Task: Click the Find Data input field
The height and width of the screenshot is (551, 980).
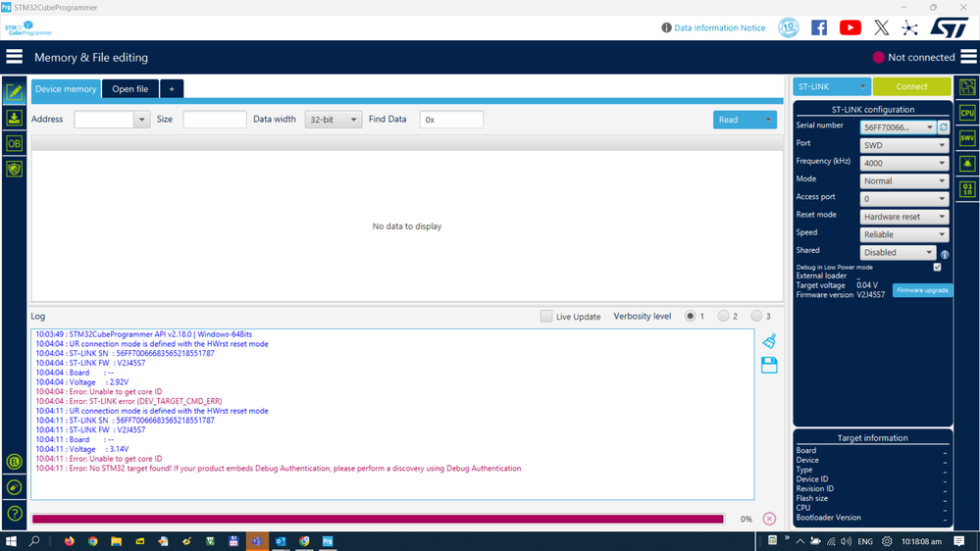Action: coord(451,120)
